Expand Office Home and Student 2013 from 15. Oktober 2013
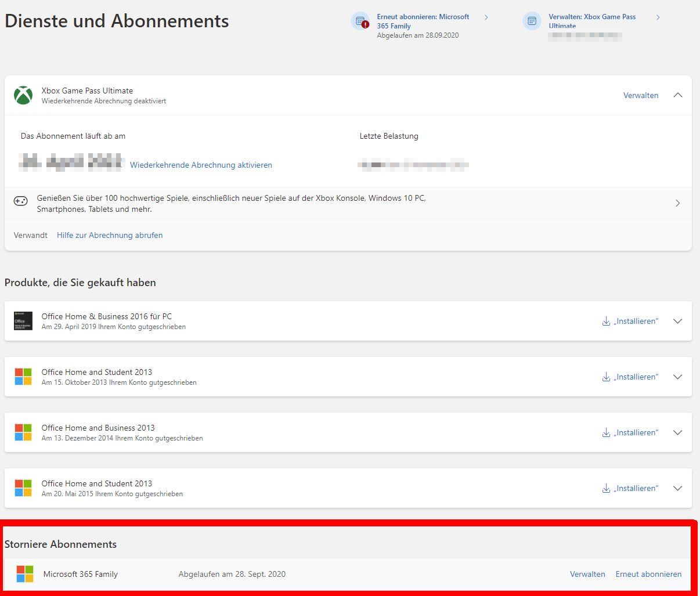700x596 pixels. (677, 377)
